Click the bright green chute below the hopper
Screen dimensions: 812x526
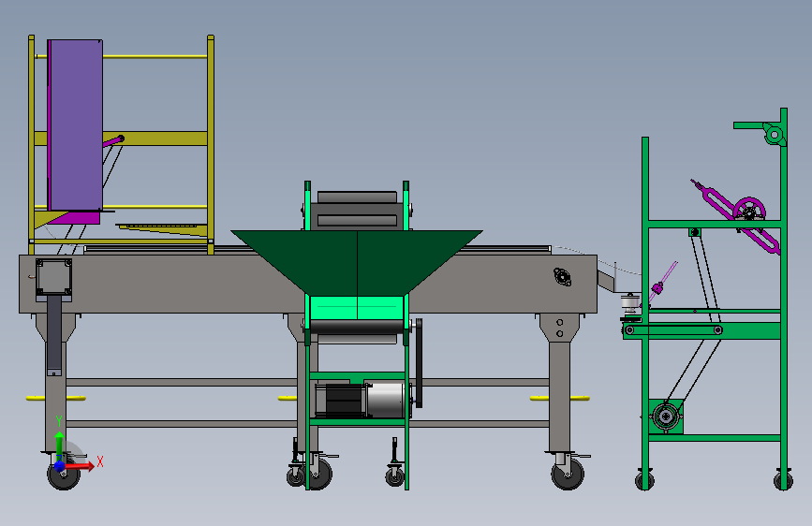(x=356, y=308)
